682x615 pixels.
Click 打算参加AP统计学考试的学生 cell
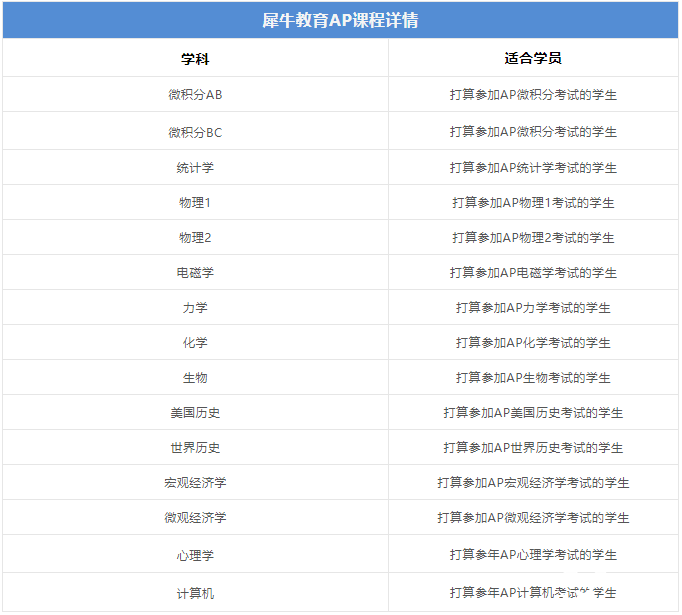[533, 167]
